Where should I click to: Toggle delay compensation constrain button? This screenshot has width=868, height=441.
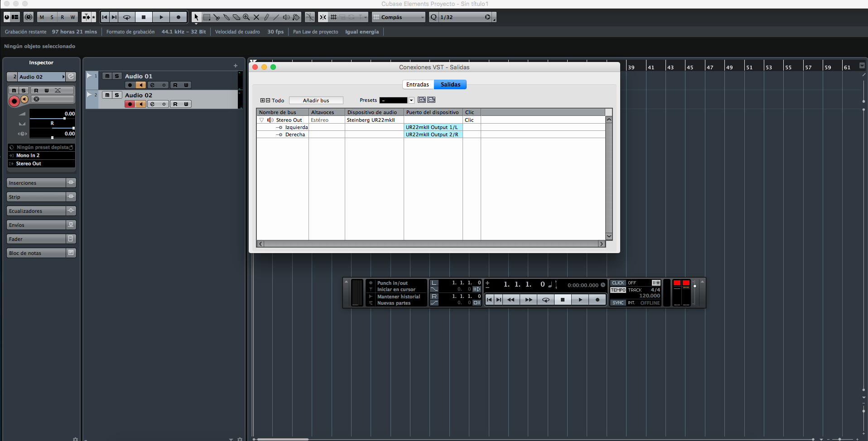29,17
